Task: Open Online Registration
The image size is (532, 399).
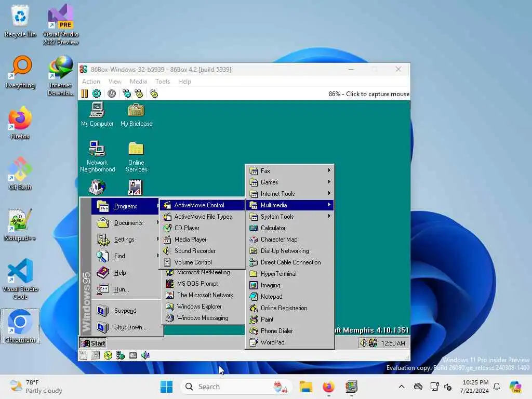Action: 290,308
